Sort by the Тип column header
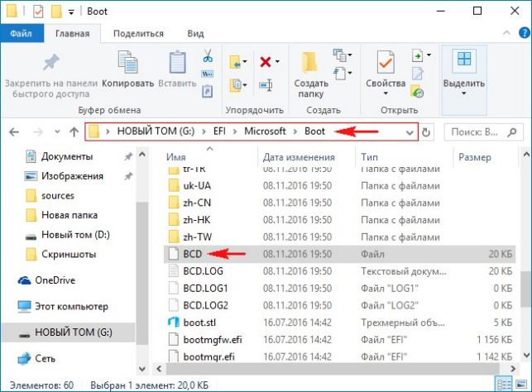The height and width of the screenshot is (392, 532). pos(369,157)
